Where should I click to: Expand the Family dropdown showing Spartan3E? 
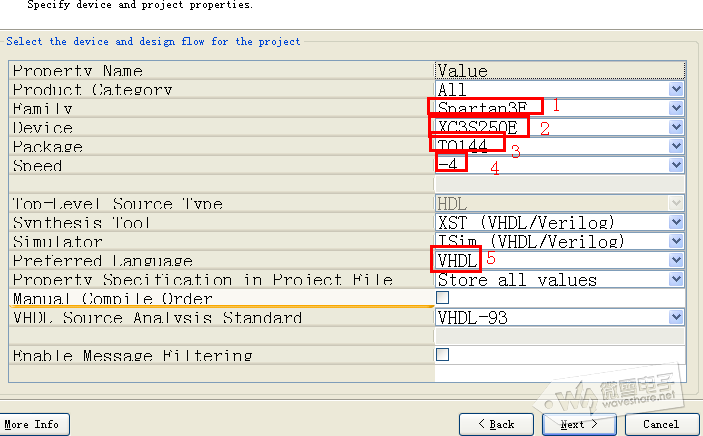(x=676, y=109)
